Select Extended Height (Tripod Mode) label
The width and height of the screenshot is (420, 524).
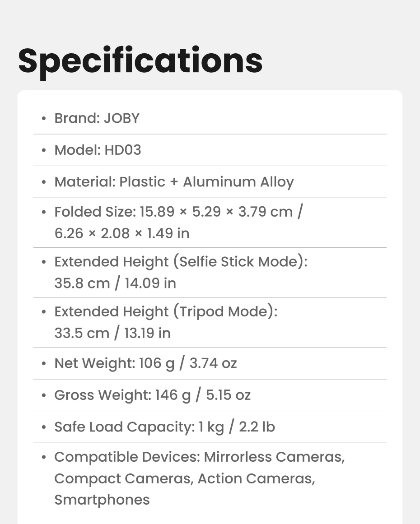point(166,312)
